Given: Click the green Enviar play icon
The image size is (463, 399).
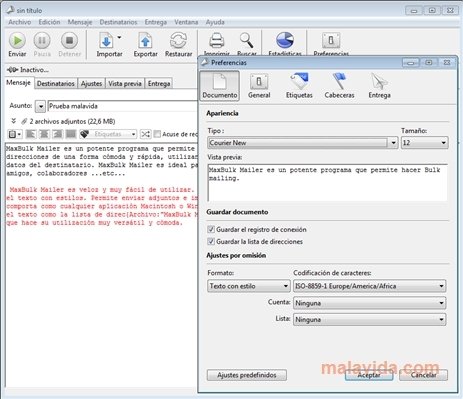Looking at the screenshot, I should pyautogui.click(x=17, y=41).
